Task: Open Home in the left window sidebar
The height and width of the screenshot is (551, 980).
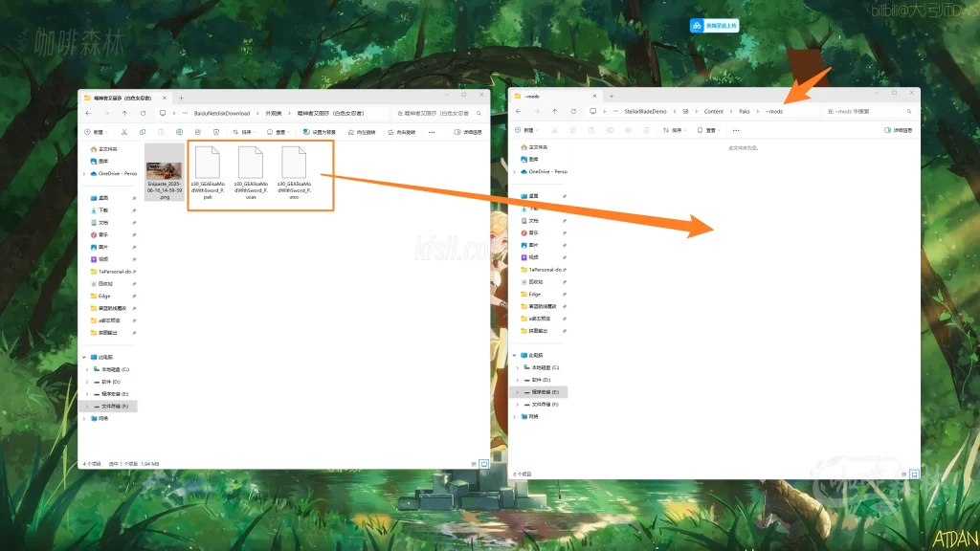Action: pos(103,148)
